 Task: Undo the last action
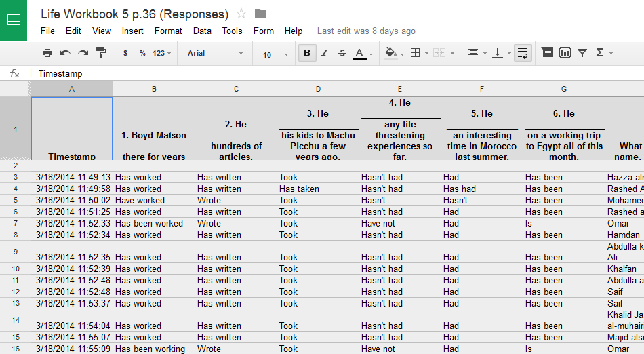click(65, 53)
